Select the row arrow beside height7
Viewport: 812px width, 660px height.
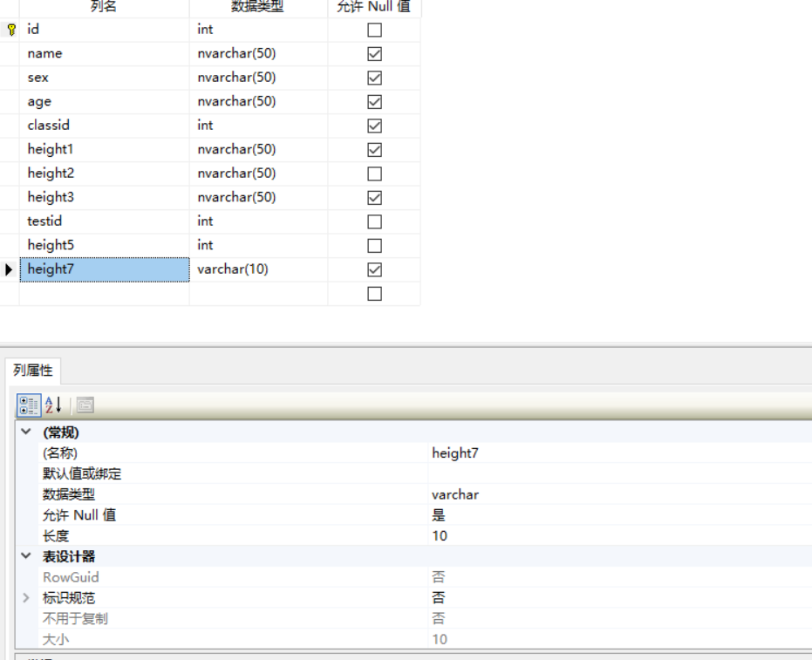(x=9, y=269)
